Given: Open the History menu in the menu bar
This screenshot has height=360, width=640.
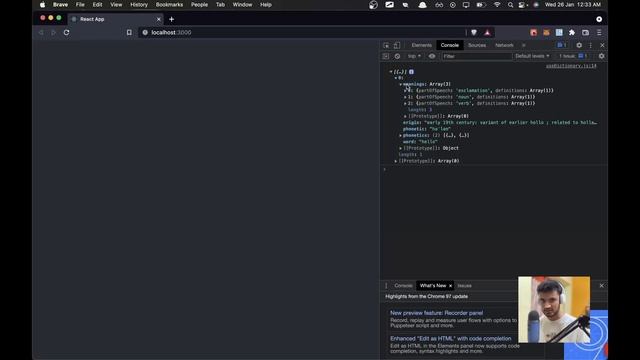Looking at the screenshot, I should [139, 5].
